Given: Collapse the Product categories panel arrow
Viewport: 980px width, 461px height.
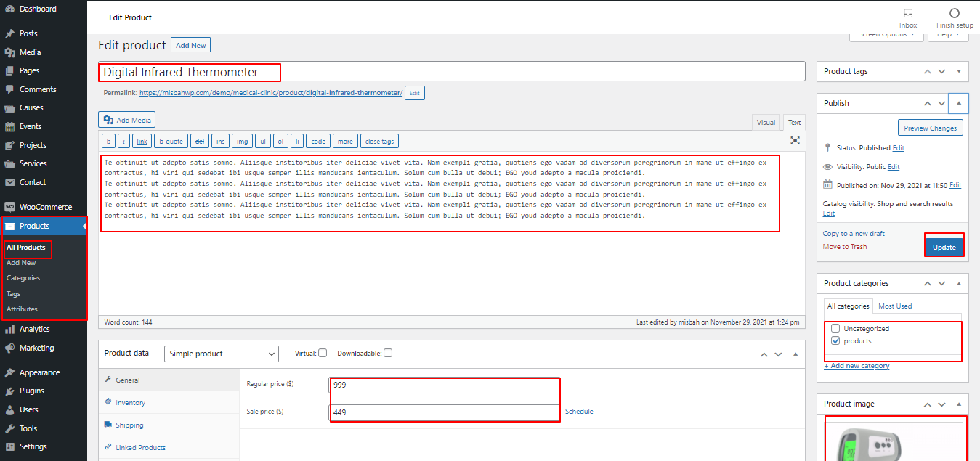Looking at the screenshot, I should point(958,283).
